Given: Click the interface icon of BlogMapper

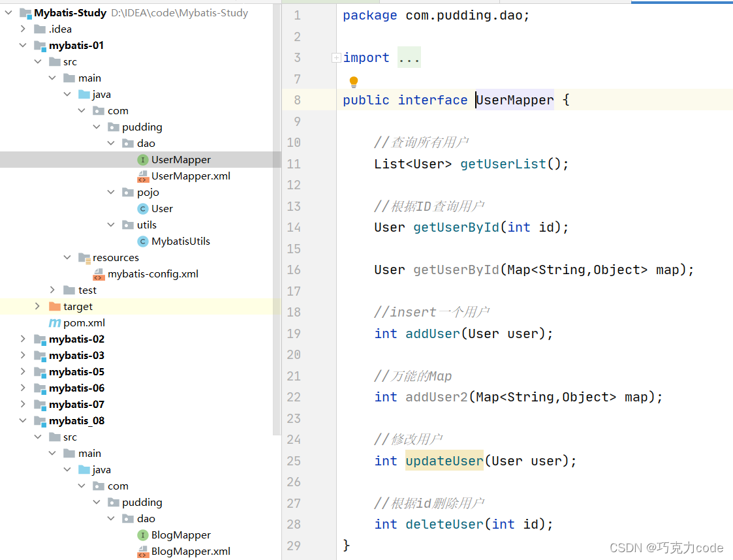Looking at the screenshot, I should point(142,535).
